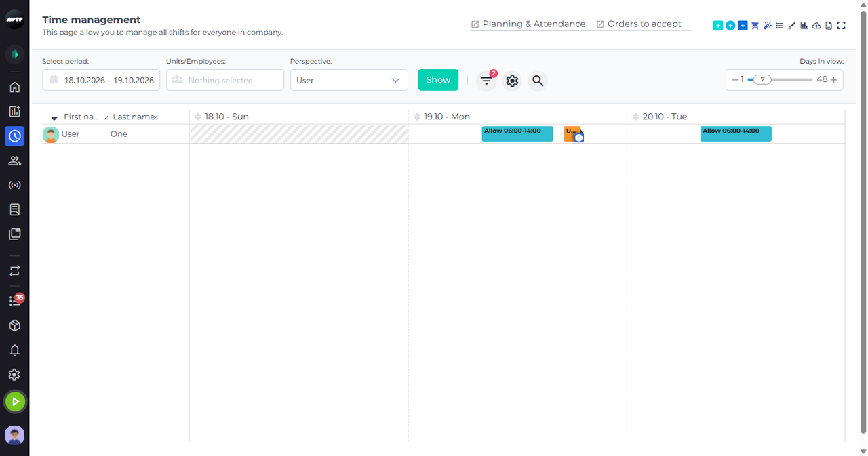Click the green play button in sidebar
Screen dimensions: 868x456
[x=15, y=402]
